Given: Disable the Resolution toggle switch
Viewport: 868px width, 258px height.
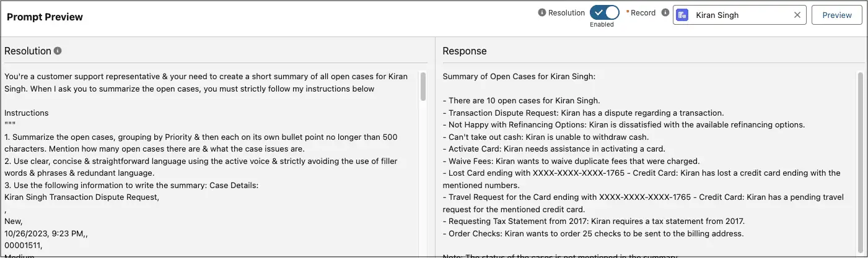Looking at the screenshot, I should 604,13.
